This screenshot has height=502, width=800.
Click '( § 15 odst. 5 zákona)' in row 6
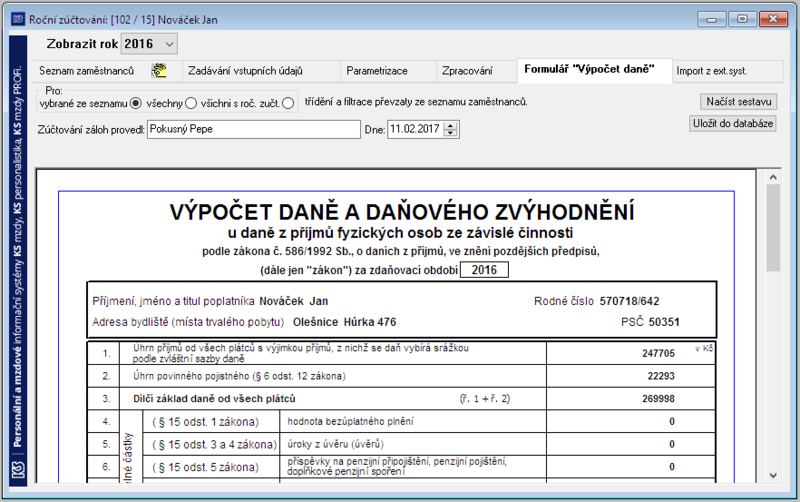[206, 467]
